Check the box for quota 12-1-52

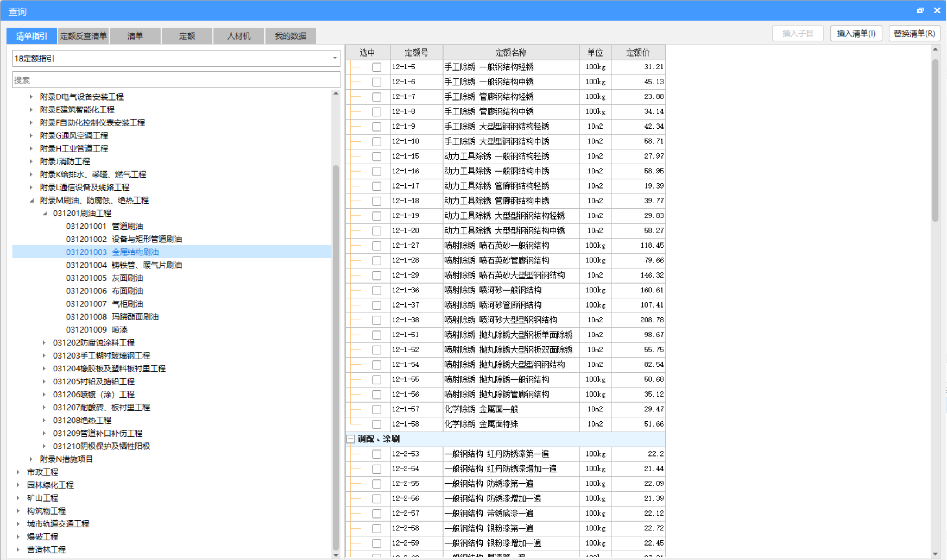[377, 350]
